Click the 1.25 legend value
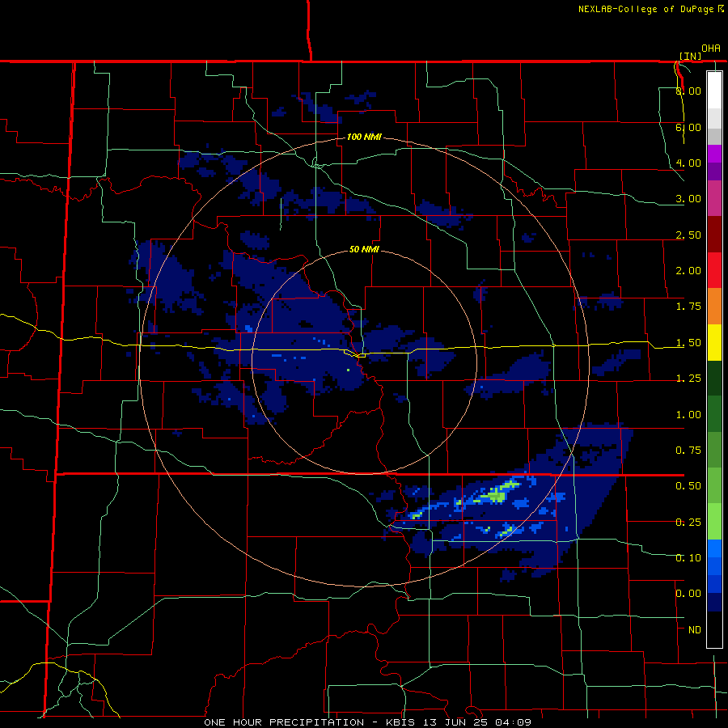Image resolution: width=728 pixels, height=728 pixels. (x=688, y=379)
